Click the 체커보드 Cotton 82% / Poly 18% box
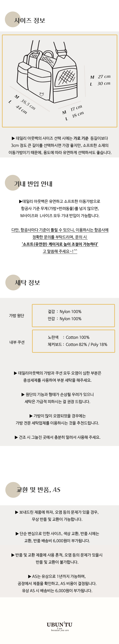 73,341
